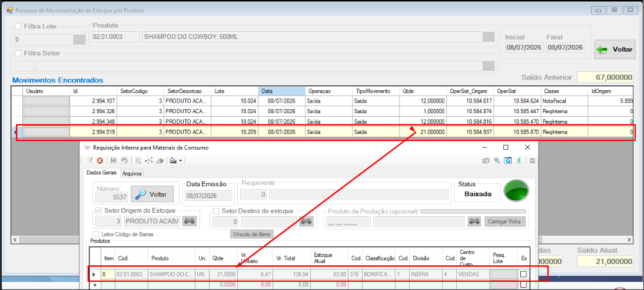
Task: Click the cascade windows icon at toolbar right
Action: tap(486, 161)
